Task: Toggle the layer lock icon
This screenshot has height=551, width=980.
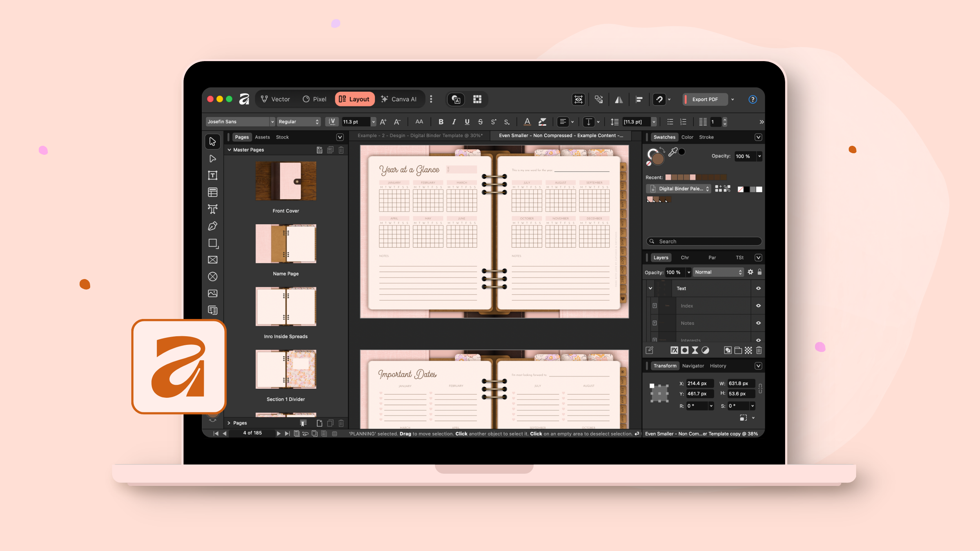Action: (x=759, y=272)
